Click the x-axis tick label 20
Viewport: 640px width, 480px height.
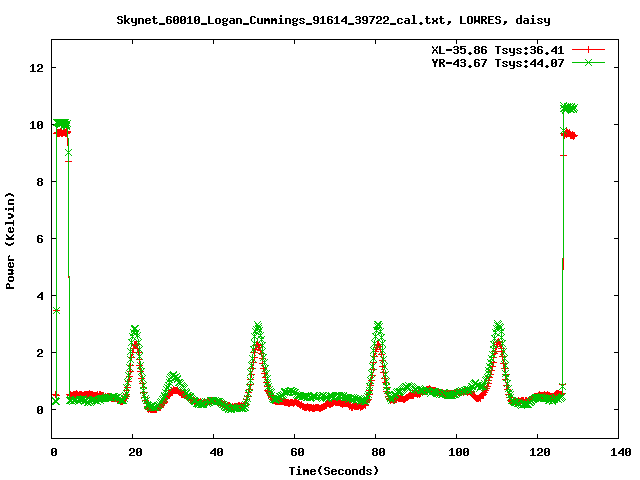click(135, 452)
